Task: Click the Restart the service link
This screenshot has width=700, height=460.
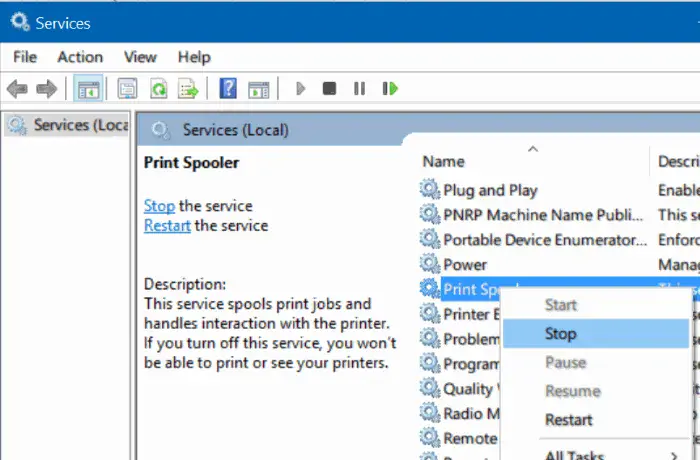Action: pyautogui.click(x=167, y=225)
